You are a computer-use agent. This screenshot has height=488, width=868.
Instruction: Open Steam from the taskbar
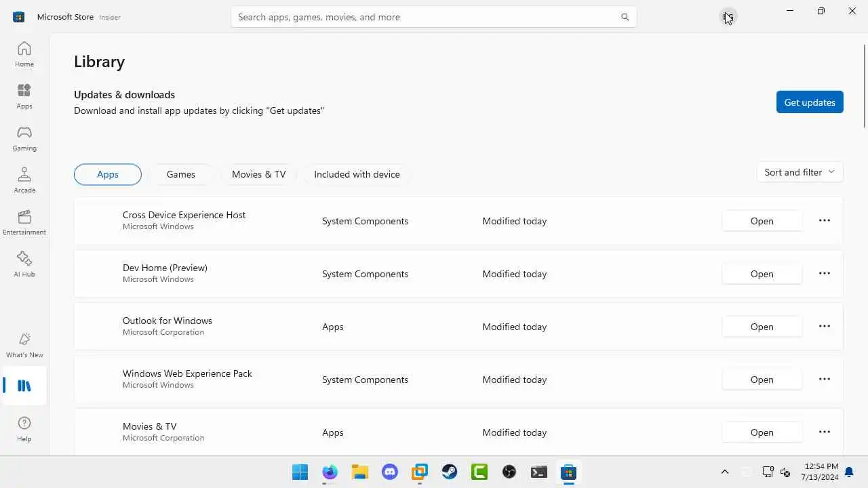coord(450,472)
